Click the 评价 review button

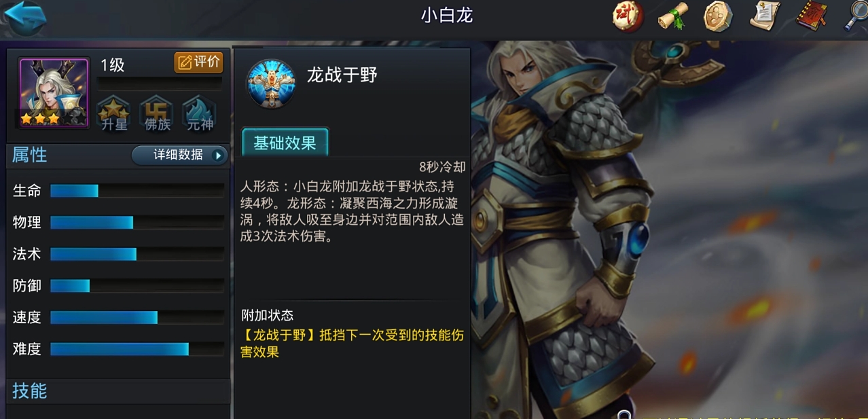pyautogui.click(x=199, y=62)
